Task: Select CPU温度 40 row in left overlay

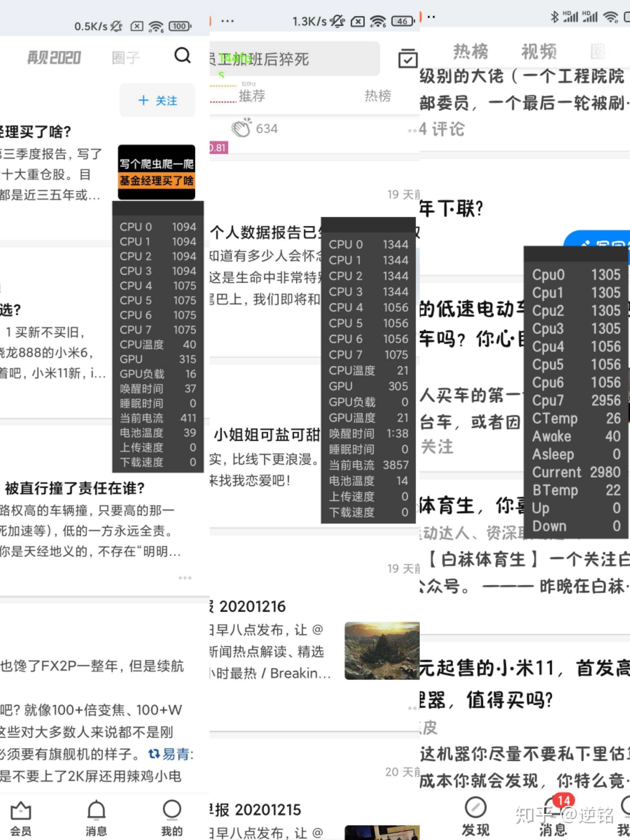Action: click(x=158, y=344)
